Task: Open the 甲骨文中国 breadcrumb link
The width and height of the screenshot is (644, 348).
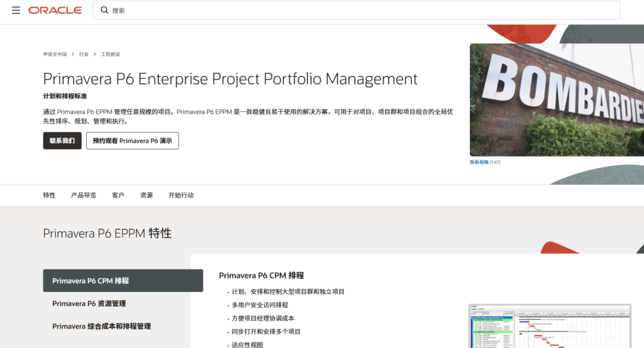Action: click(55, 54)
